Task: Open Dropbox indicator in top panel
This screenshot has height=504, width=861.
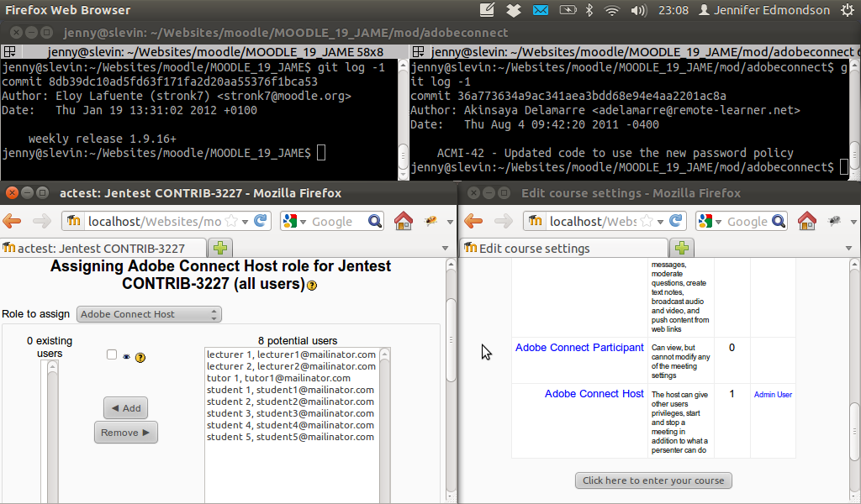Action: click(514, 10)
